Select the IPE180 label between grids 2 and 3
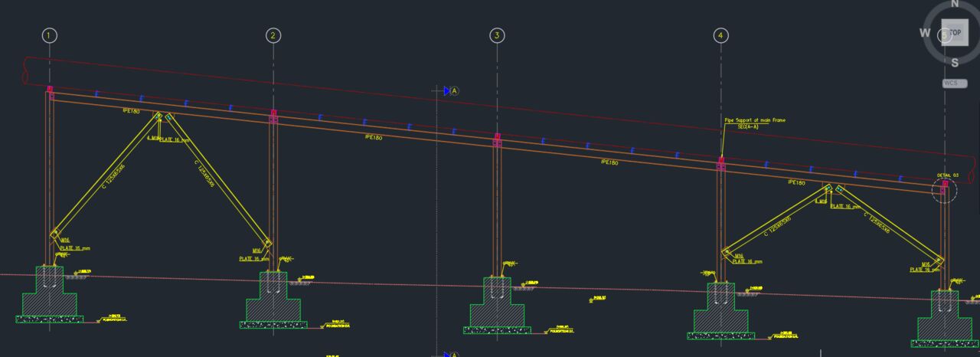 point(374,137)
